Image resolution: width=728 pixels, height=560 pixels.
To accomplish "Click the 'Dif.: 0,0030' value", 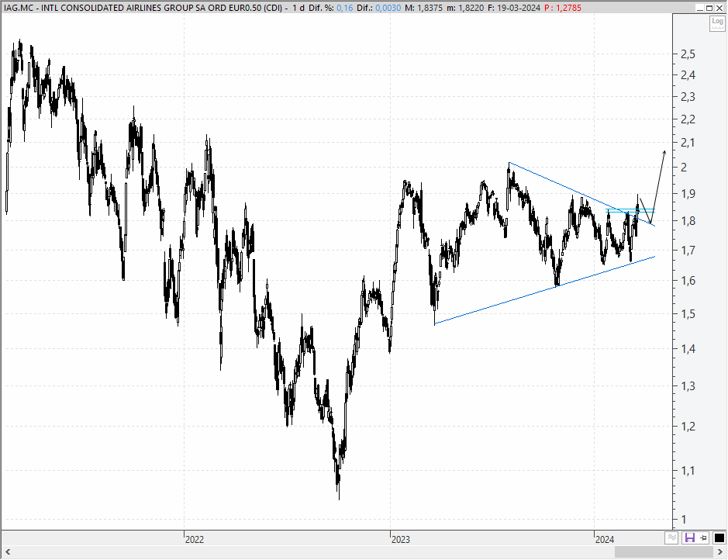I will (379, 8).
